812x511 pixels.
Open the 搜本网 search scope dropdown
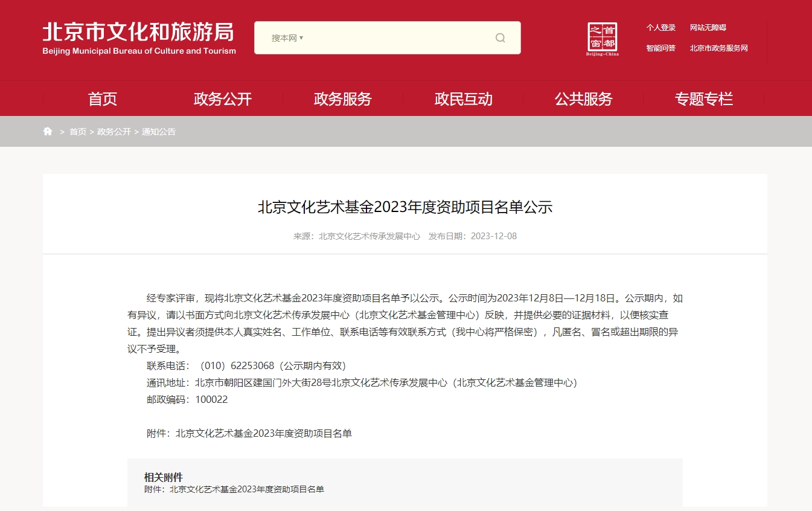[287, 38]
